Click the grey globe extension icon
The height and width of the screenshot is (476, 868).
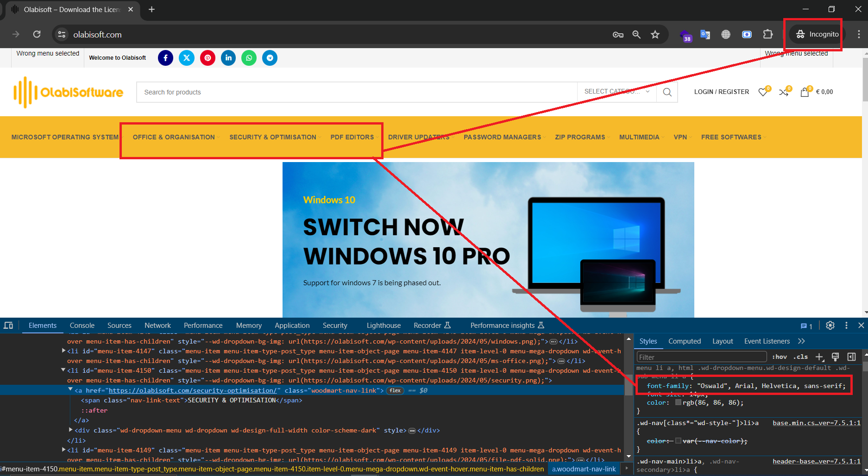(x=726, y=35)
